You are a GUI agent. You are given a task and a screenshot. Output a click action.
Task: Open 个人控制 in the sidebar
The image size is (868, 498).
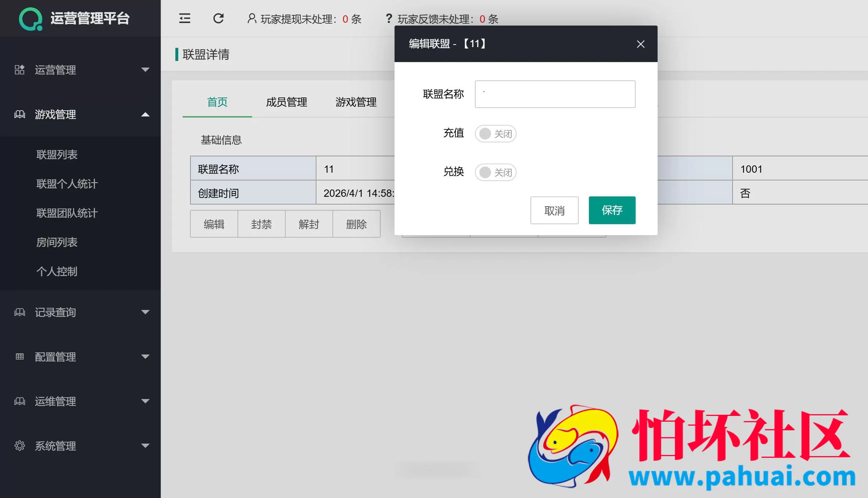point(57,271)
